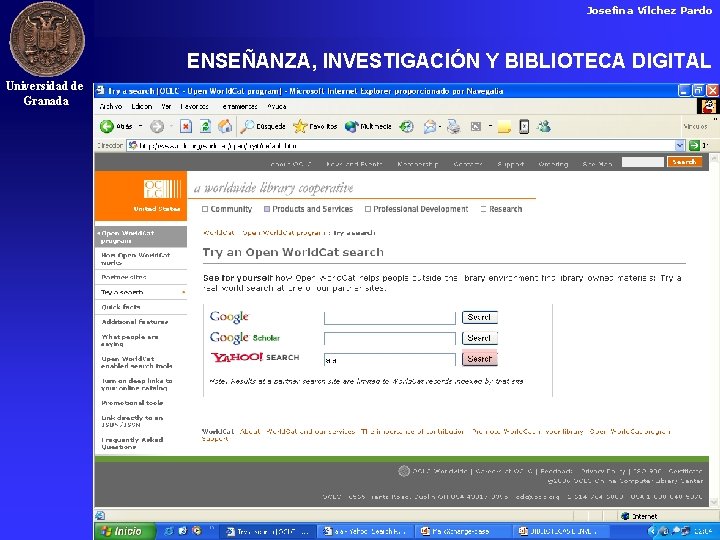This screenshot has width=720, height=540.
Task: Open the Ayuda menu
Action: click(277, 107)
